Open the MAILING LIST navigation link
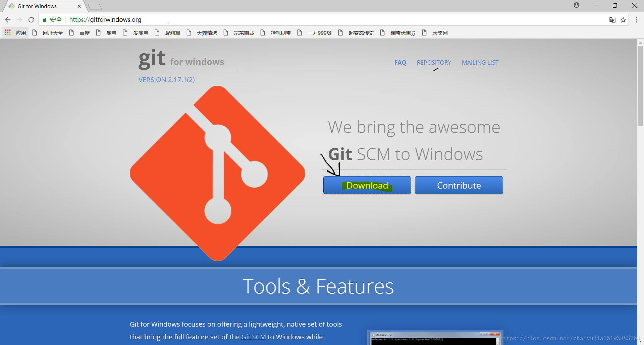 pos(480,63)
